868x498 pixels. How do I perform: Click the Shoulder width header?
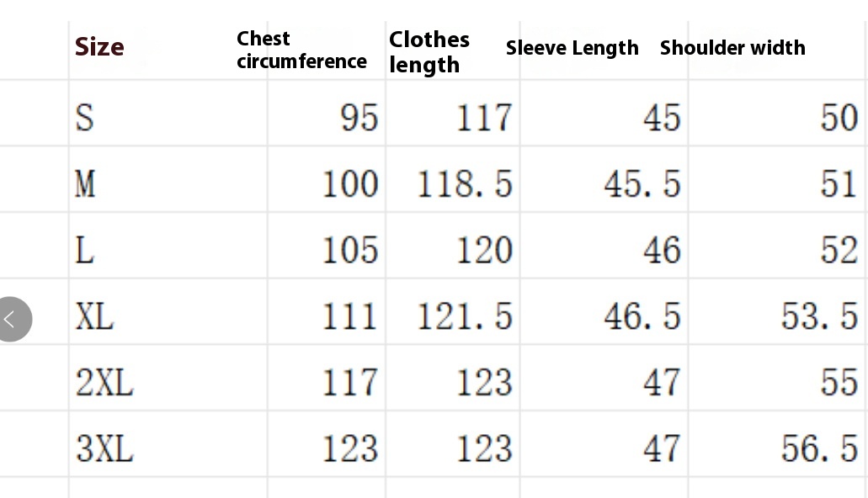pyautogui.click(x=732, y=48)
